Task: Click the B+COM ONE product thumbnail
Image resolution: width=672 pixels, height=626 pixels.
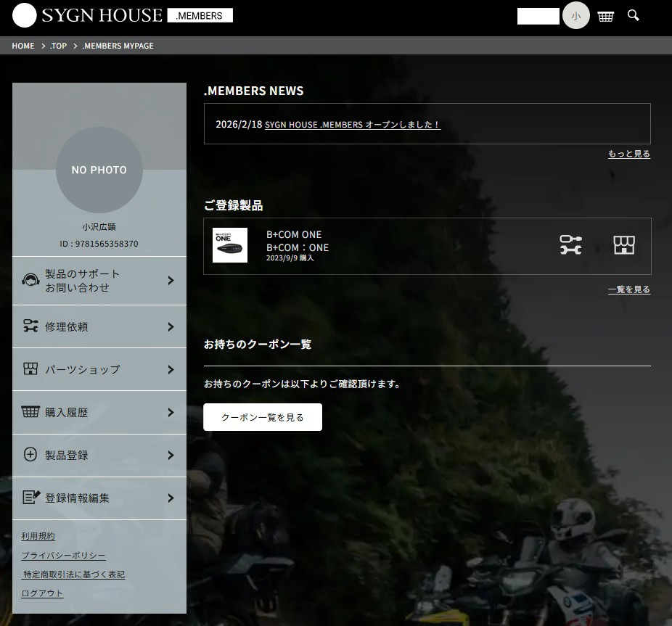Action: click(230, 245)
